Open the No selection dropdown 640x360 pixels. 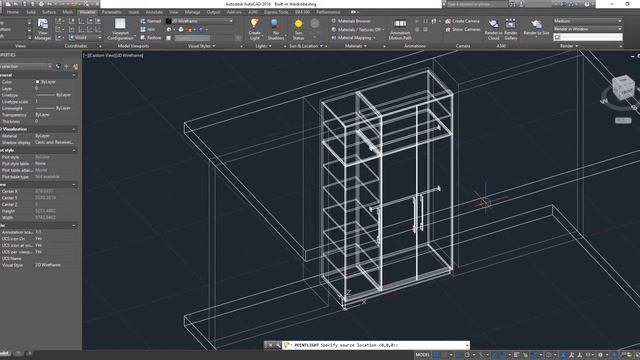coord(26,66)
